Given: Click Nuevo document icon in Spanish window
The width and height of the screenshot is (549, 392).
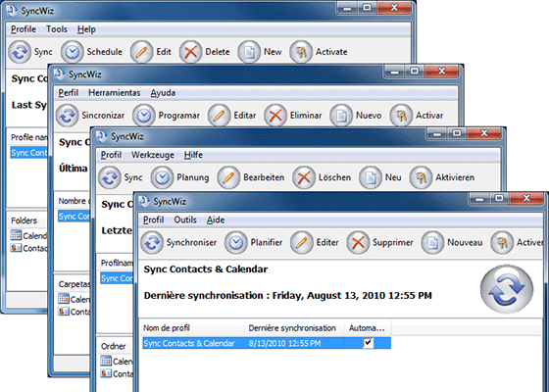Looking at the screenshot, I should coord(341,116).
